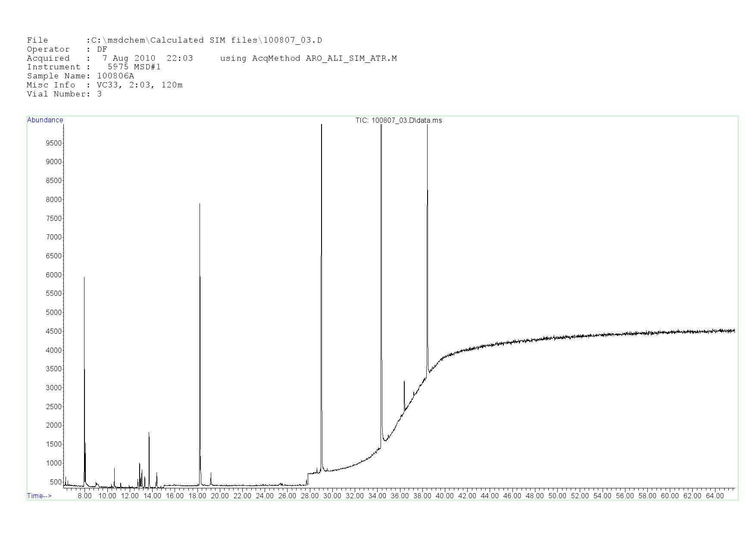Click the 40.00 tick label on time axis
Viewport: 756px width, 534px height.
click(x=444, y=496)
